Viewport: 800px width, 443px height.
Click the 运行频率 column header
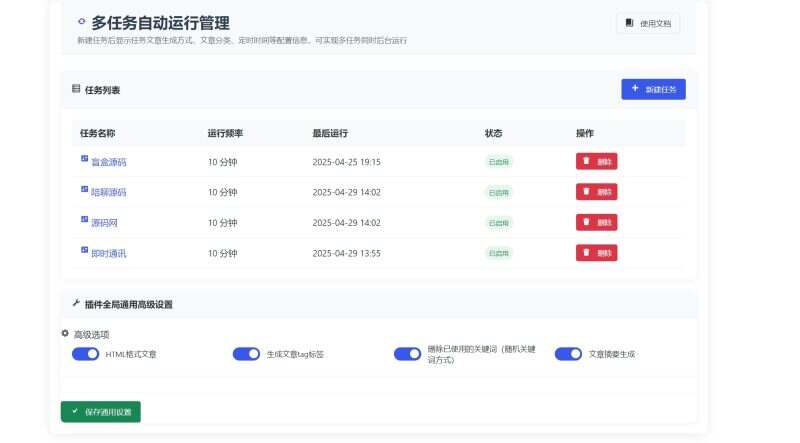[225, 133]
